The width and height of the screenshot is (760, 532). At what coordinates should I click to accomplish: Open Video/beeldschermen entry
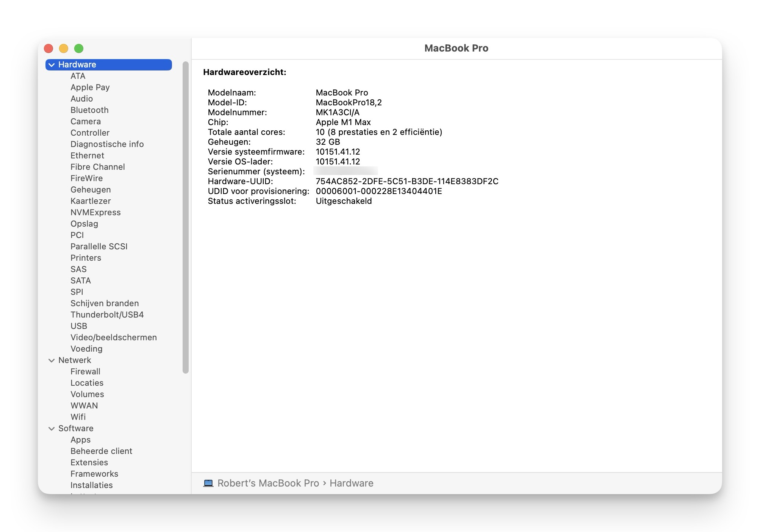[114, 338]
